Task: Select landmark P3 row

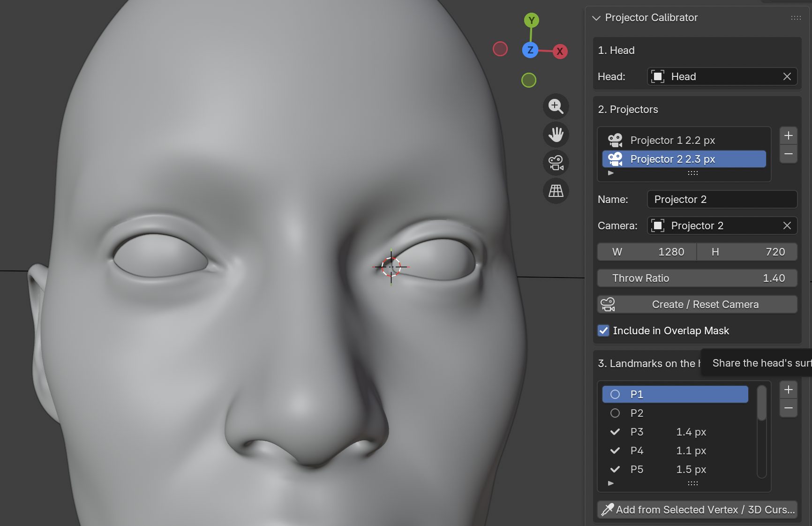Action: coord(675,432)
